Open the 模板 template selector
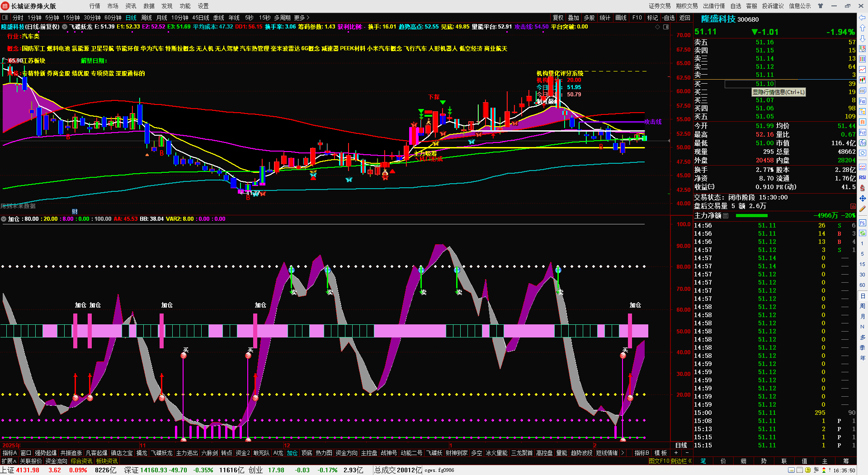 [x=660, y=453]
